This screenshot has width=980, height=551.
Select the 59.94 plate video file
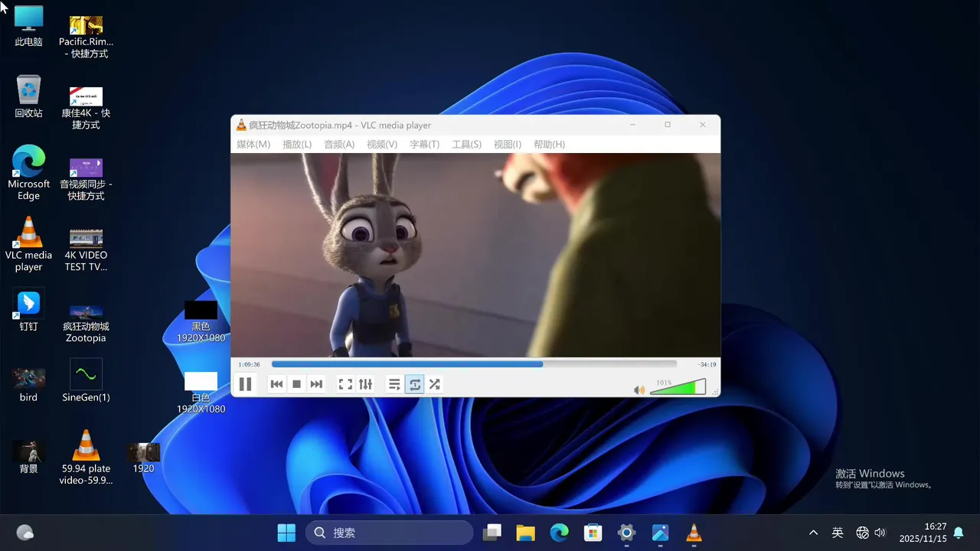tap(86, 457)
